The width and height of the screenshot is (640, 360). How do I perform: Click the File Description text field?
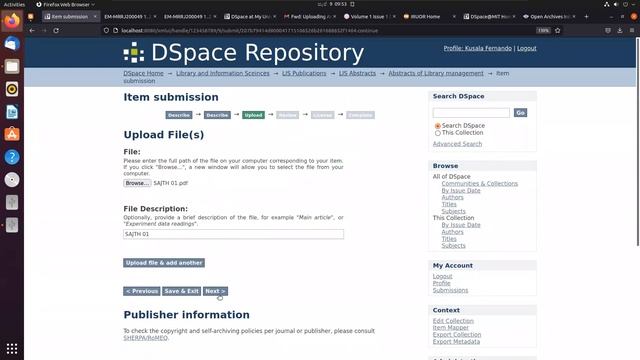pos(233,234)
